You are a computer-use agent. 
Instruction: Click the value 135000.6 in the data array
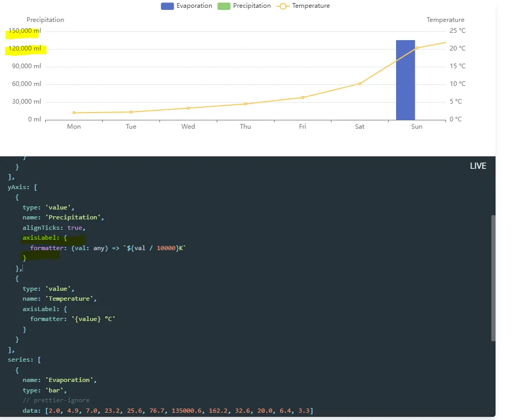(x=187, y=411)
